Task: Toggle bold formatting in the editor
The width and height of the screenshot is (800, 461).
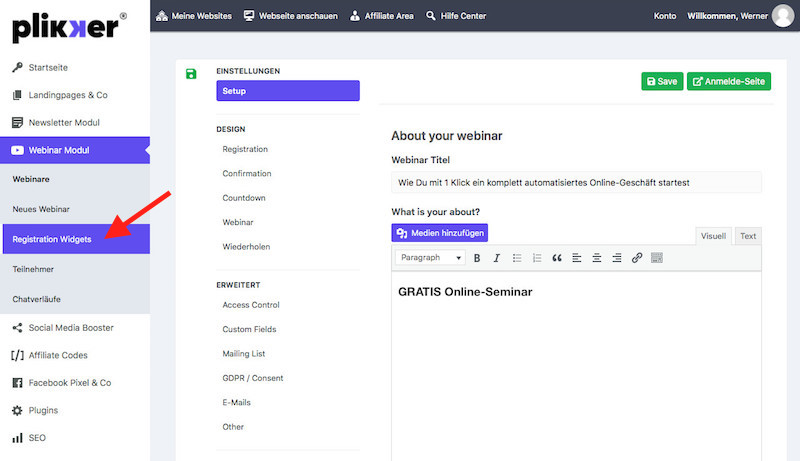Action: (x=477, y=258)
